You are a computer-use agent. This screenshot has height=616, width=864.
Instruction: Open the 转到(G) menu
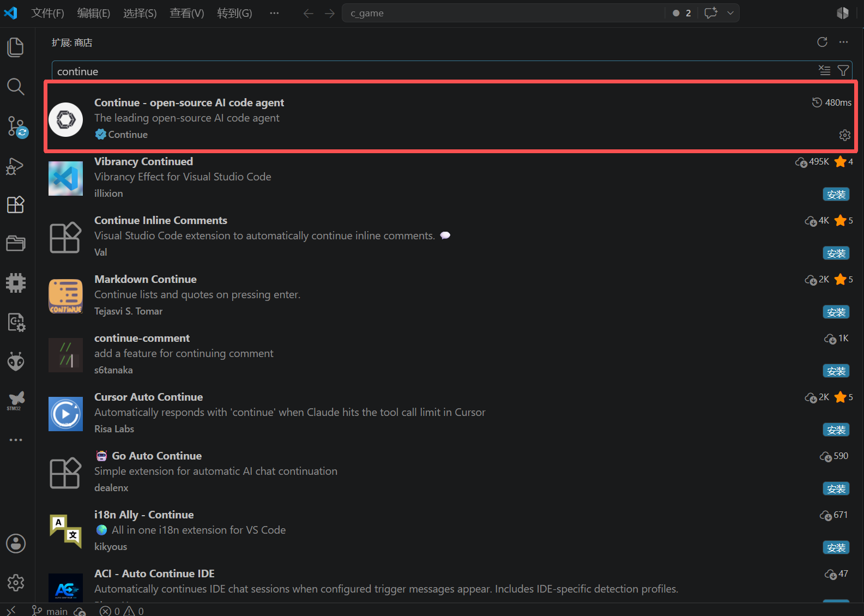point(234,13)
